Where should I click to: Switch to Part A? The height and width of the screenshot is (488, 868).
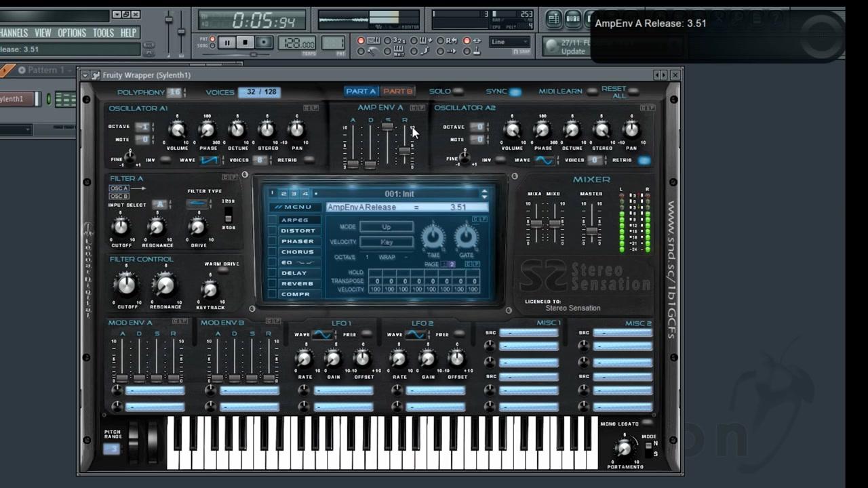(x=361, y=91)
